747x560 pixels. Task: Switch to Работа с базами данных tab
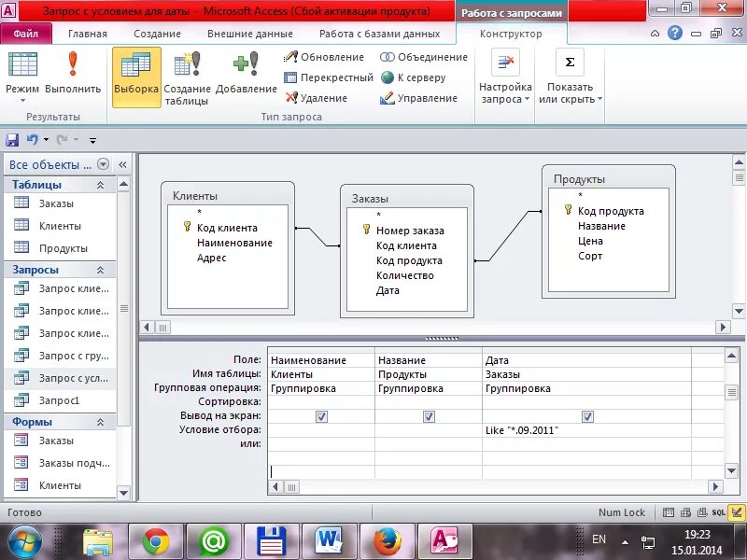[x=380, y=34]
